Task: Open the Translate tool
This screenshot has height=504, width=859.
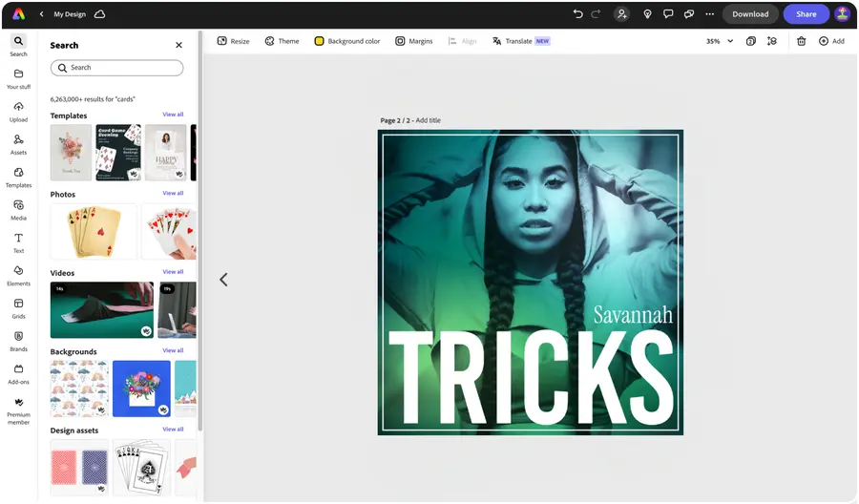Action: [x=521, y=41]
